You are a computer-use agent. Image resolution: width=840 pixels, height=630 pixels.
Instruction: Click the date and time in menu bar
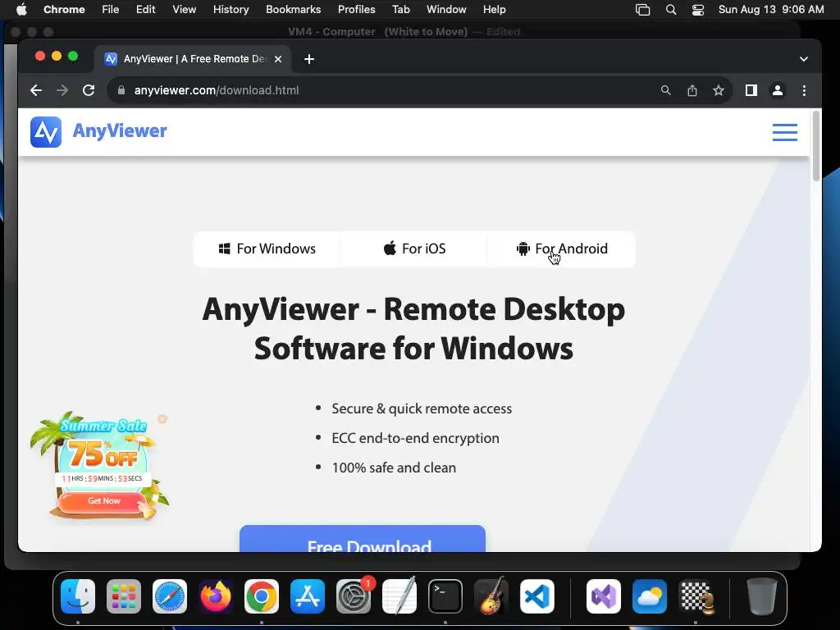tap(771, 9)
